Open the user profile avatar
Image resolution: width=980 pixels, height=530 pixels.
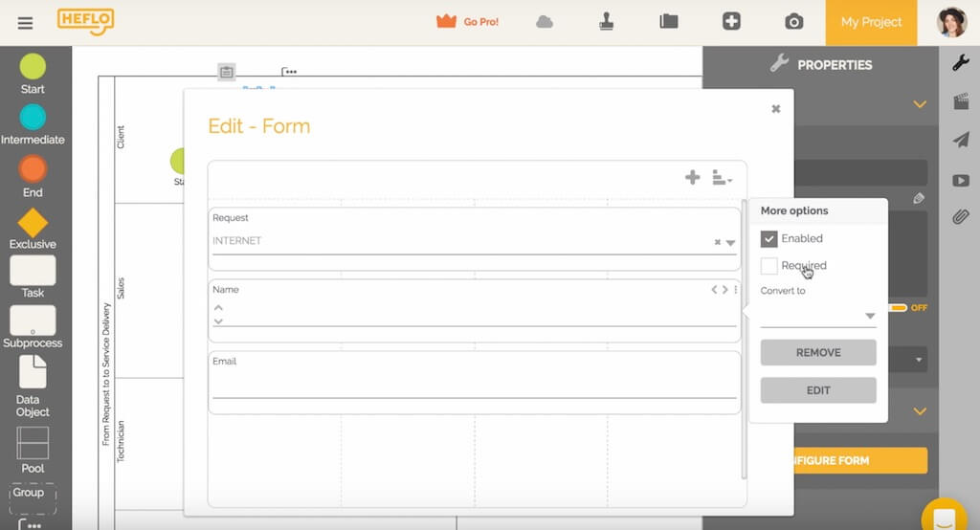tap(951, 23)
